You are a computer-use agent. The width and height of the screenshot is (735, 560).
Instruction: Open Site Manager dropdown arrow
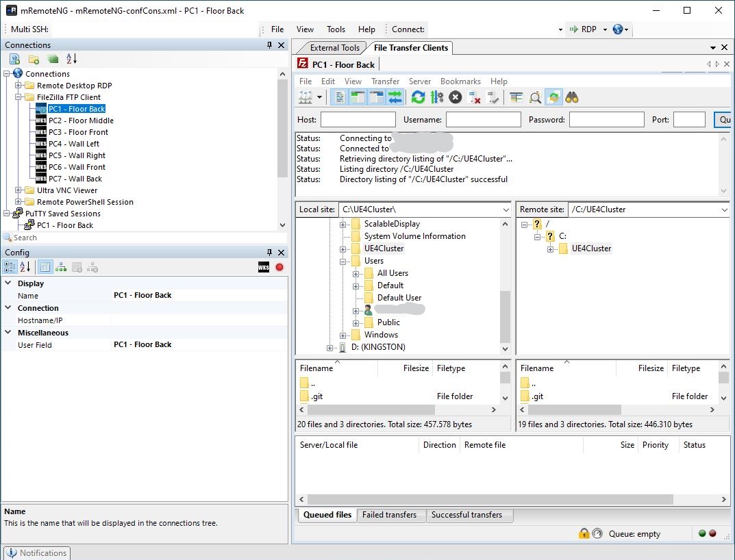(320, 97)
